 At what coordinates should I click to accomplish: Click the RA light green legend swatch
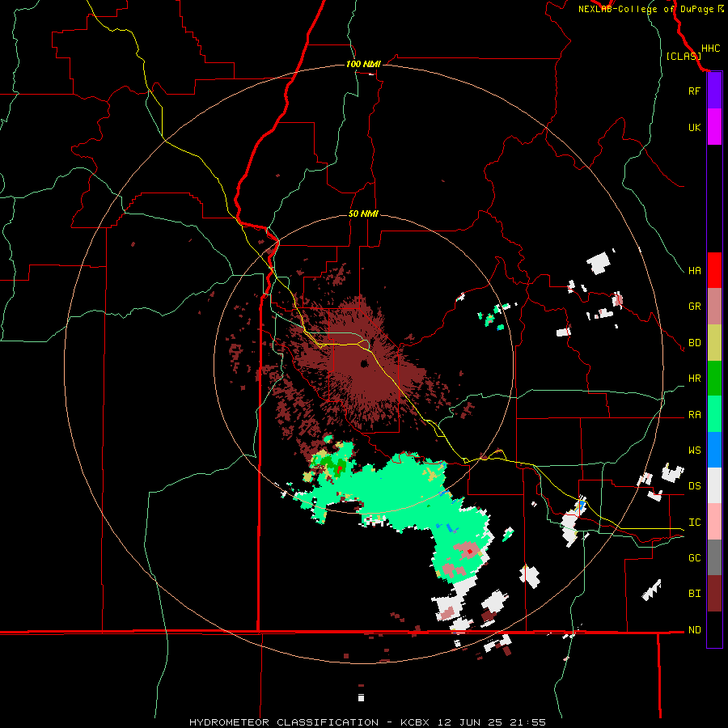tap(714, 414)
